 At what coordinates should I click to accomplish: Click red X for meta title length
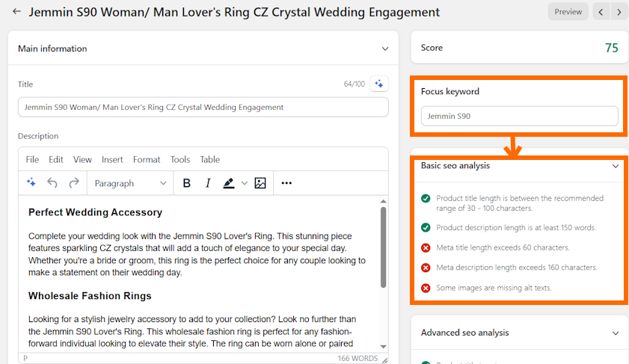(x=426, y=247)
